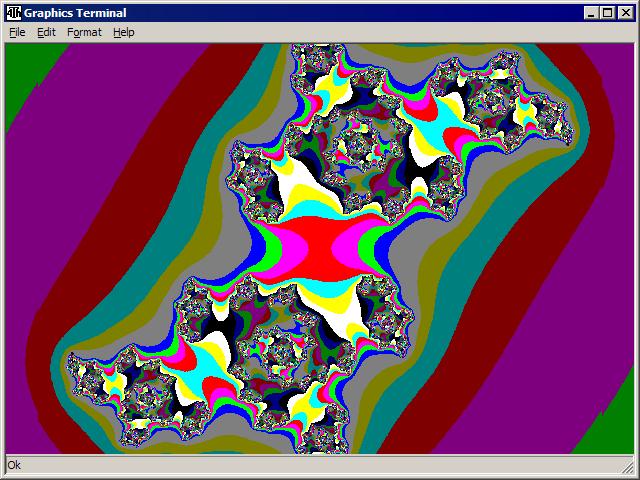This screenshot has height=480, width=640.
Task: Click the Graphics Terminal title bar text
Action: coord(74,12)
